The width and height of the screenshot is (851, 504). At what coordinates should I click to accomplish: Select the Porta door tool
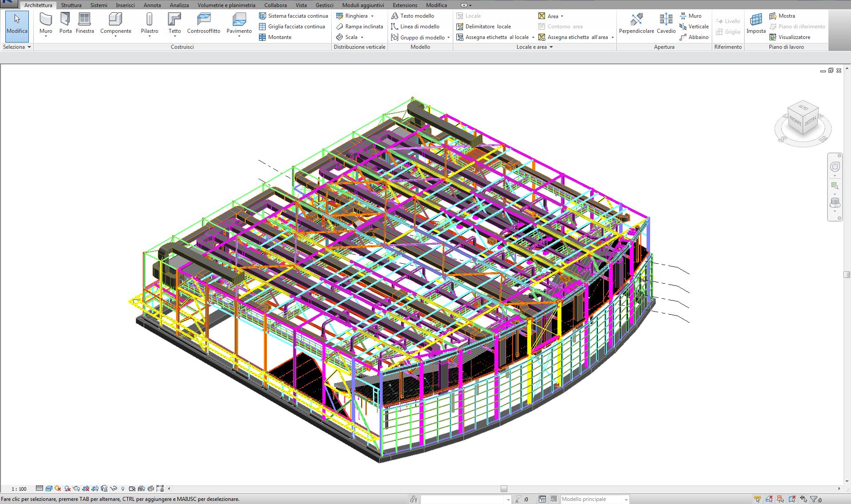click(x=65, y=23)
